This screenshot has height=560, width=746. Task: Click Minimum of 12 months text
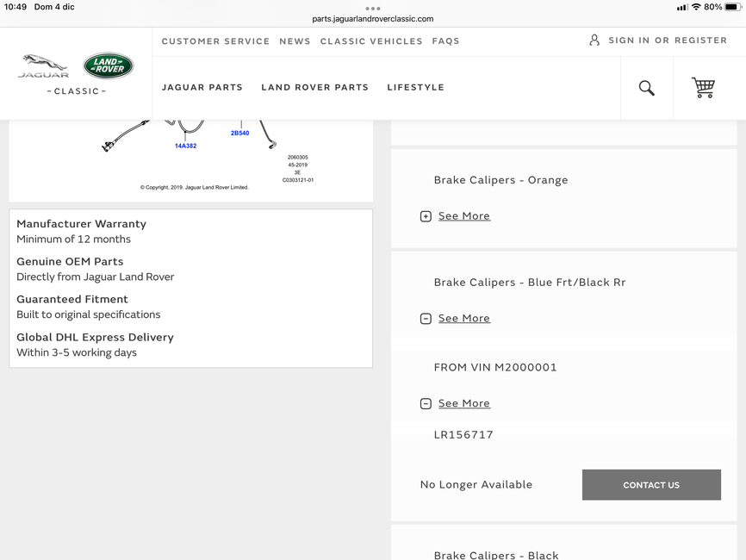[x=74, y=240]
